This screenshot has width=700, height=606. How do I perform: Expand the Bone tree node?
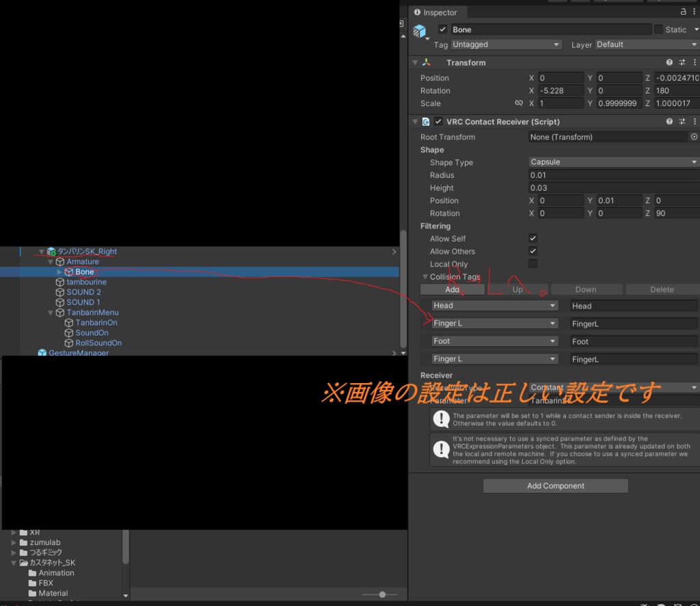(59, 272)
